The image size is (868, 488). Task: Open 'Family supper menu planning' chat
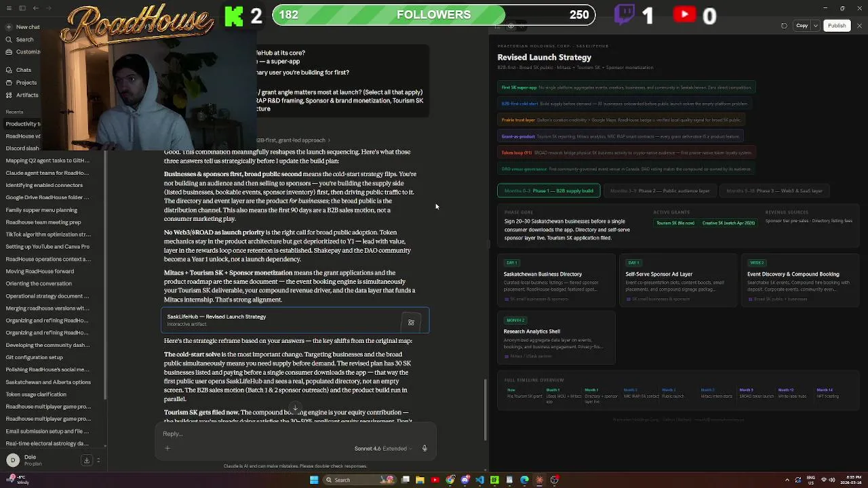pos(42,210)
